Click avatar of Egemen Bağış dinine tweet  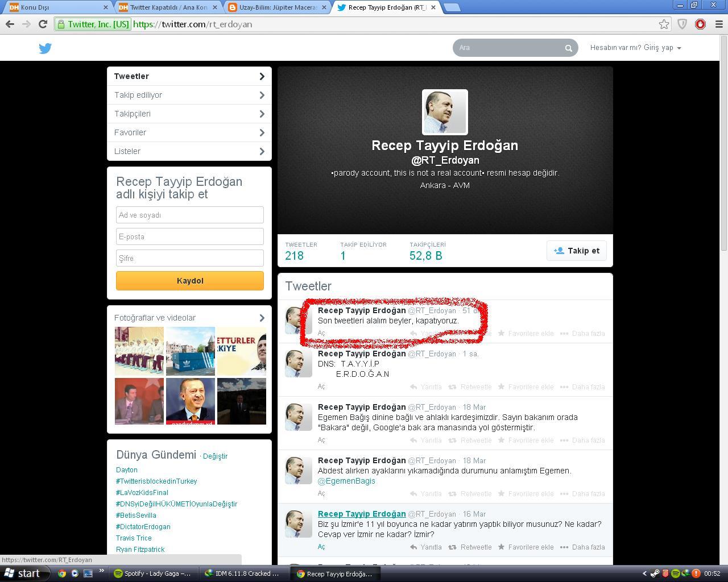click(x=299, y=417)
